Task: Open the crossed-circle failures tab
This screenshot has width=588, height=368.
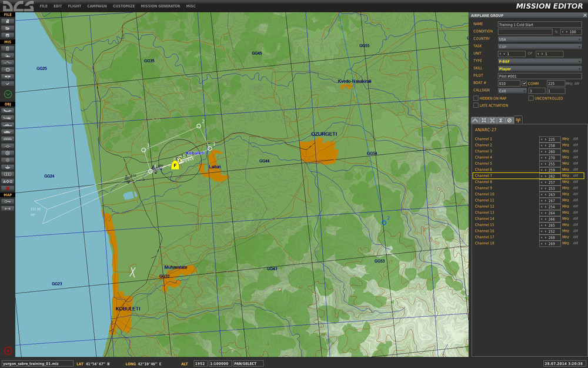Action: click(509, 120)
